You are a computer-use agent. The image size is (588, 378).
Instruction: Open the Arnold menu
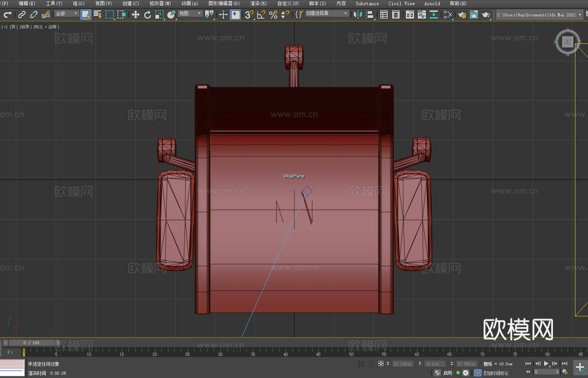pos(432,3)
